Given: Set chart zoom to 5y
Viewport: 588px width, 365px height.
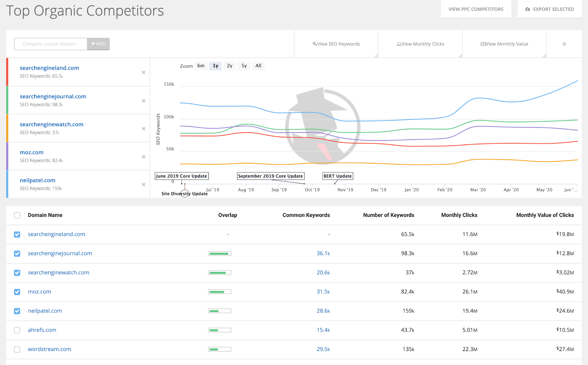Looking at the screenshot, I should pos(244,66).
